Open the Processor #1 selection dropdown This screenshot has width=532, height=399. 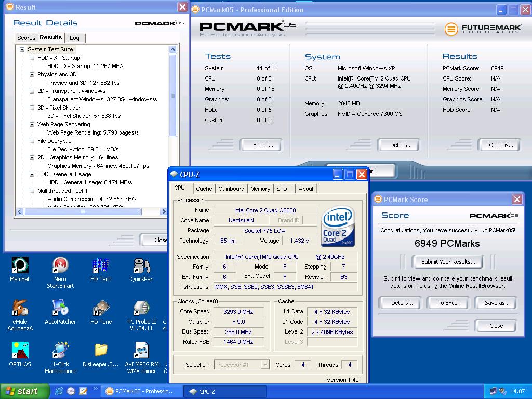[x=265, y=365]
